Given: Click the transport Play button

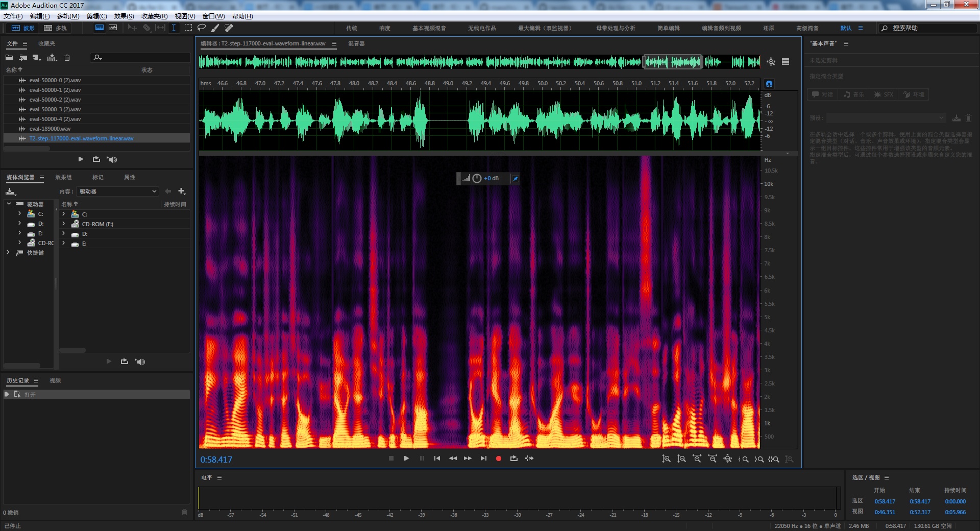Looking at the screenshot, I should (406, 458).
